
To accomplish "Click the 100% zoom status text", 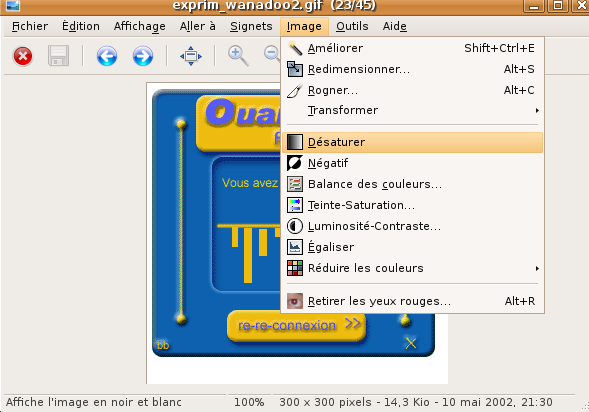I will pyautogui.click(x=249, y=402).
